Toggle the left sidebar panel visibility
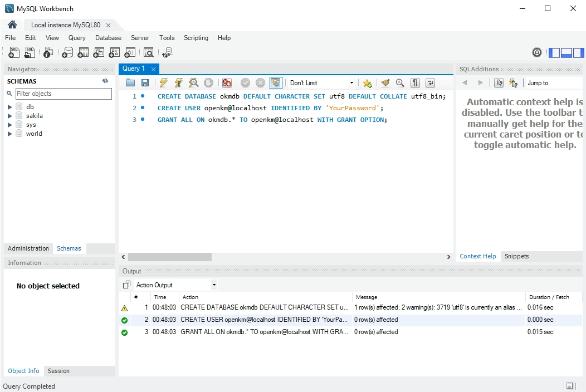 click(554, 53)
